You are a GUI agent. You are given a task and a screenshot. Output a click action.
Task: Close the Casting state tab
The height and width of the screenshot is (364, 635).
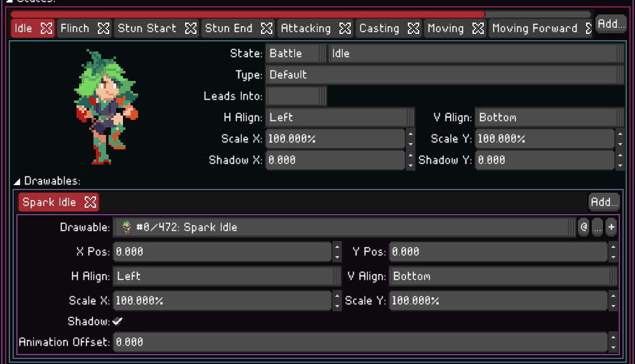click(x=413, y=28)
